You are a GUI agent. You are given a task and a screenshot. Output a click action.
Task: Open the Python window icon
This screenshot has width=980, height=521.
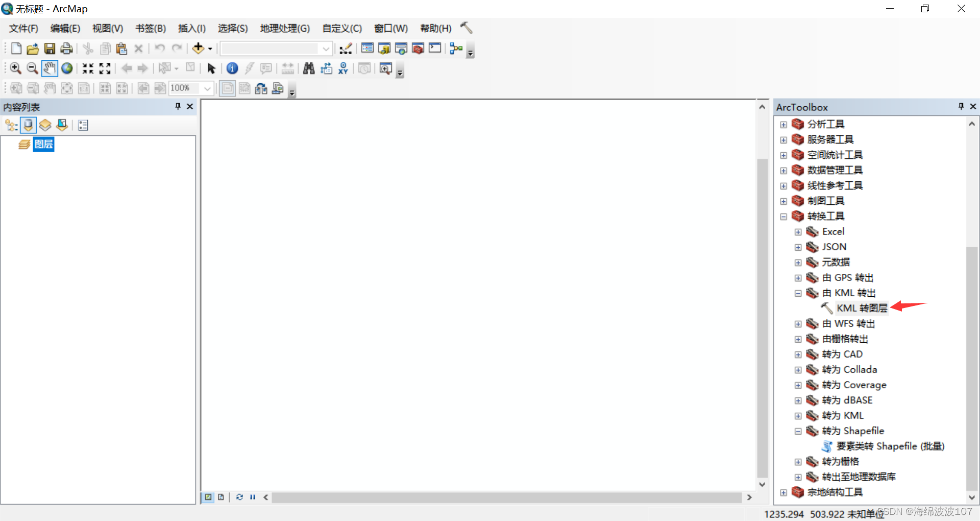pyautogui.click(x=435, y=49)
